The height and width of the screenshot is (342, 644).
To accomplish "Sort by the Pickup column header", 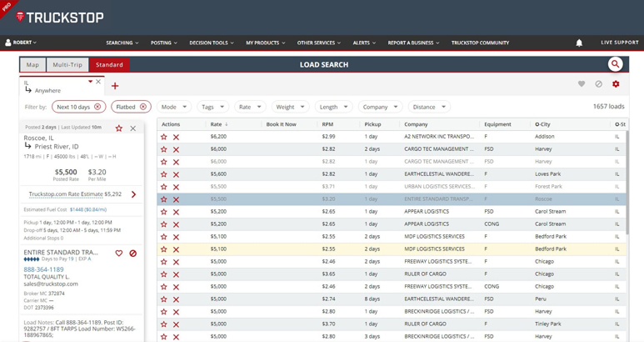I will coord(372,124).
